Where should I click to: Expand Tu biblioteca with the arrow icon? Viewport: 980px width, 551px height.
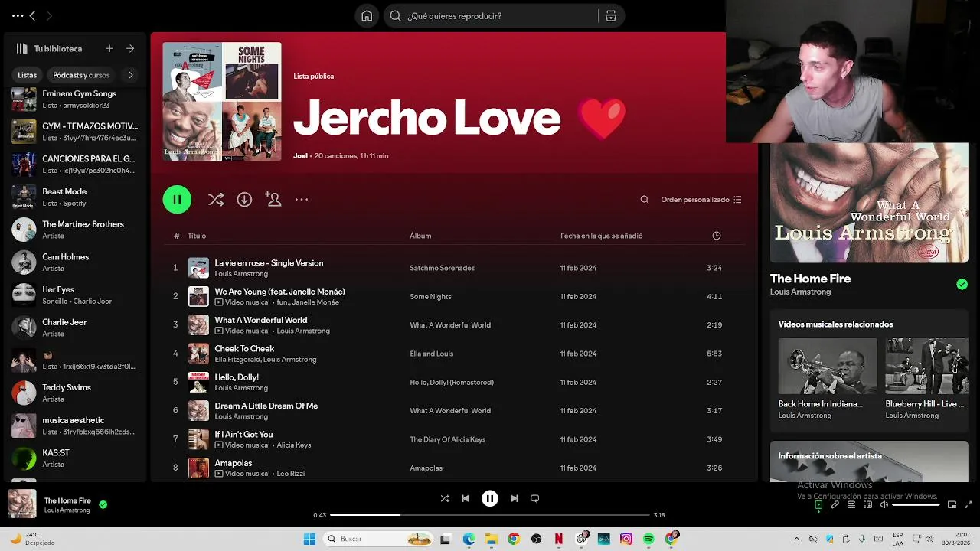pyautogui.click(x=130, y=48)
